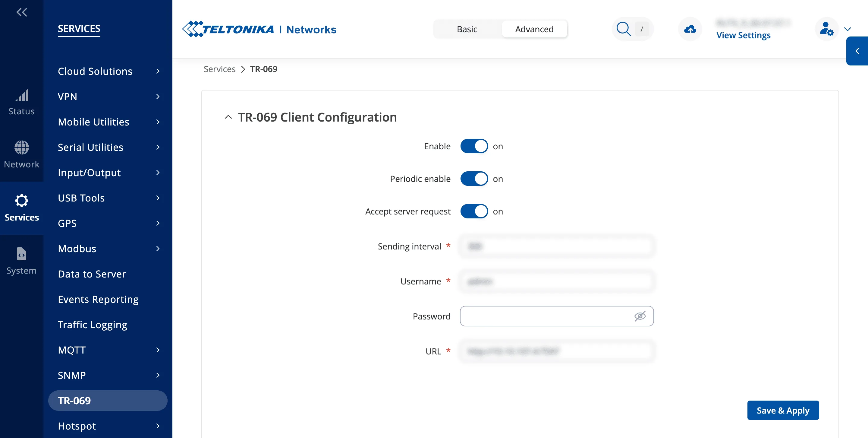Expand Mobile Utilities submenu arrow
868x438 pixels.
(158, 122)
